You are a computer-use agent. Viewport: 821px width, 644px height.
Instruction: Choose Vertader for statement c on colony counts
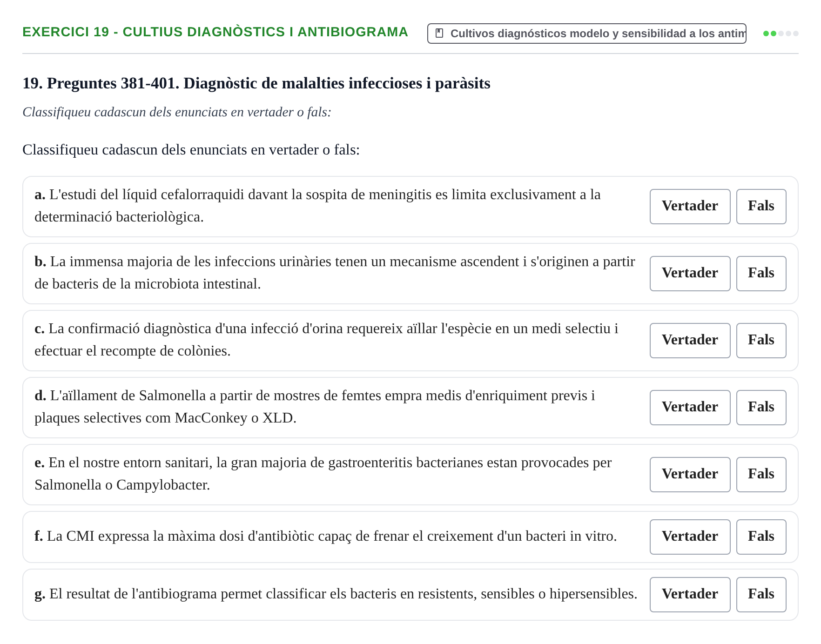pos(690,341)
